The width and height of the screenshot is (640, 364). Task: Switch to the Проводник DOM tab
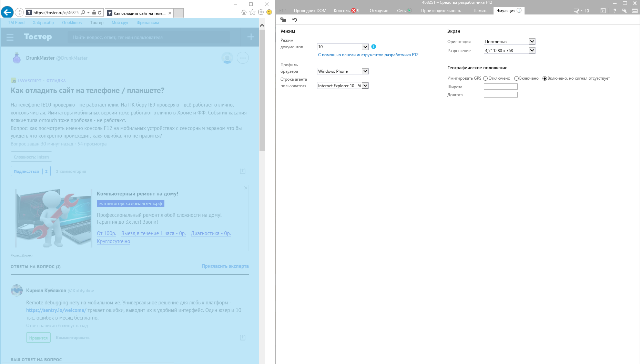pos(310,11)
